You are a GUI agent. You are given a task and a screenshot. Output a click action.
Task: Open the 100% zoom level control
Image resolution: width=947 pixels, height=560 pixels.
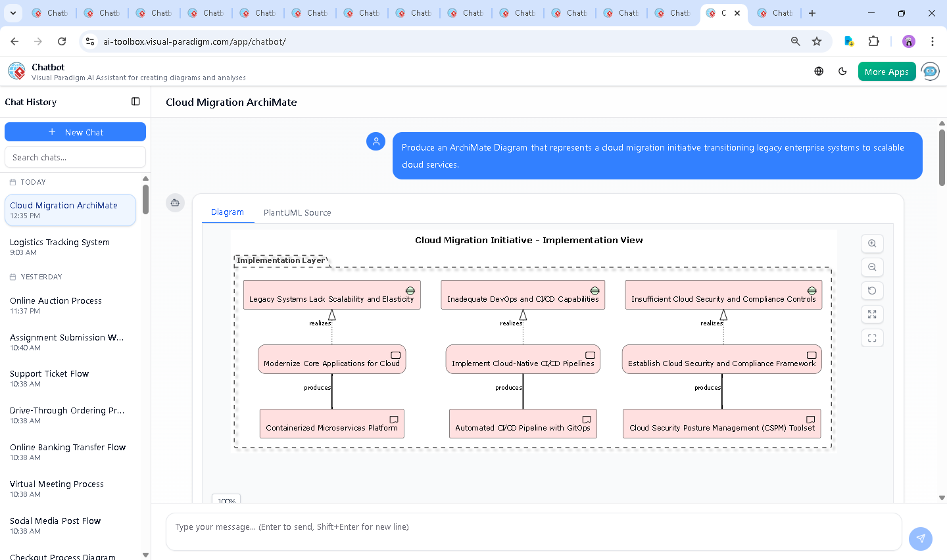pos(226,500)
